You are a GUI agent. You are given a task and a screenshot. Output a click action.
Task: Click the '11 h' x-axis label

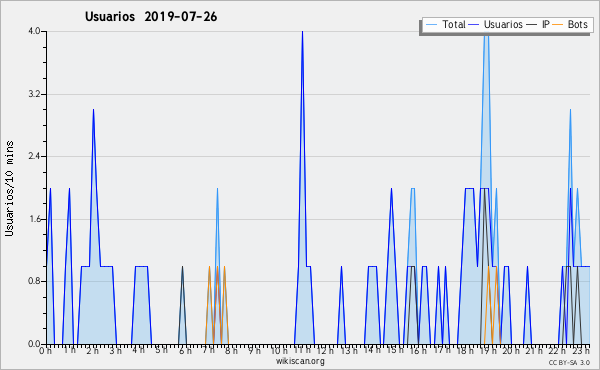coord(302,350)
